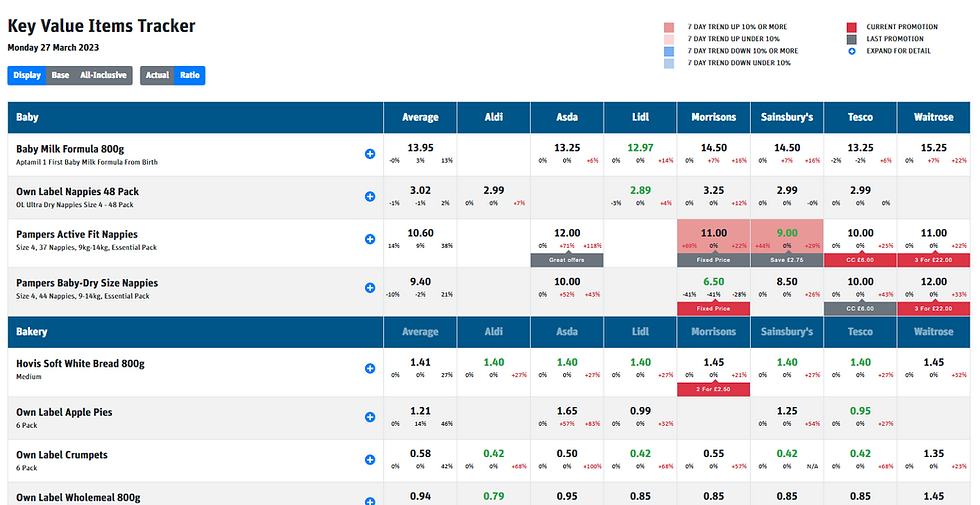Screen dimensions: 980x505
Task: Click Tesco CC £6.00 tag for Baby-Dry
Action: tap(860, 309)
